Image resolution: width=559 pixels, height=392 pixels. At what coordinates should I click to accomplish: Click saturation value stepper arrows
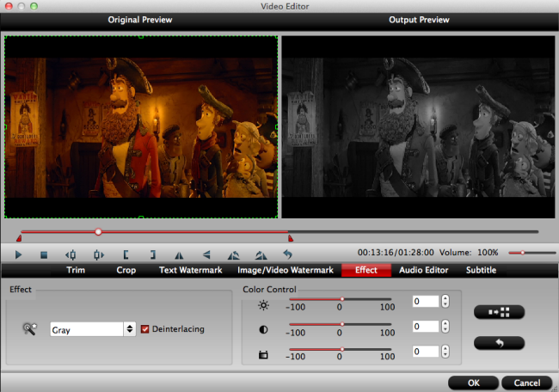coord(445,352)
